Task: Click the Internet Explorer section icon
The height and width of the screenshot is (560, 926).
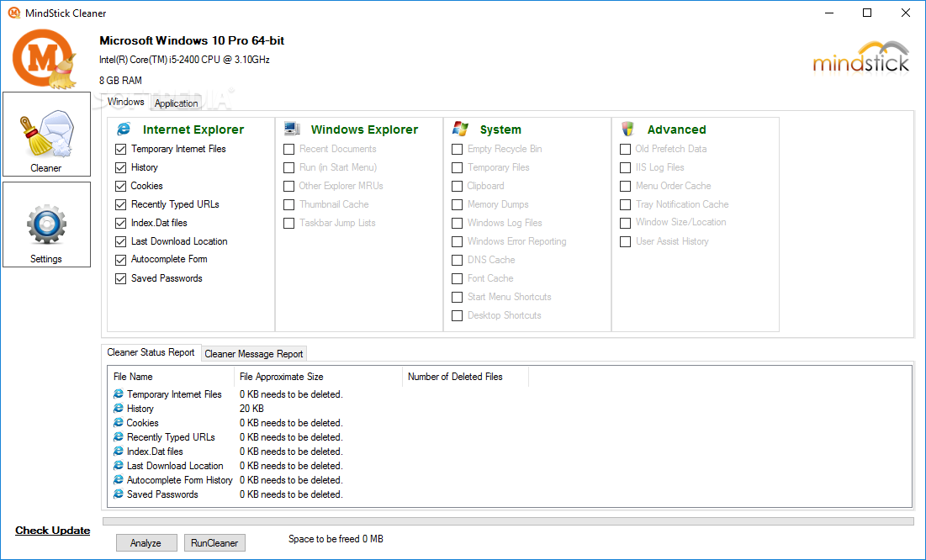Action: click(124, 129)
